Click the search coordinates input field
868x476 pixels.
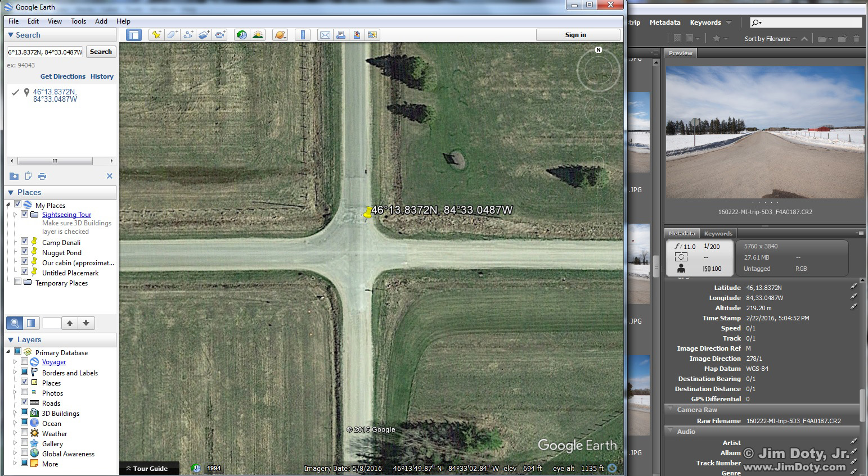pyautogui.click(x=44, y=52)
